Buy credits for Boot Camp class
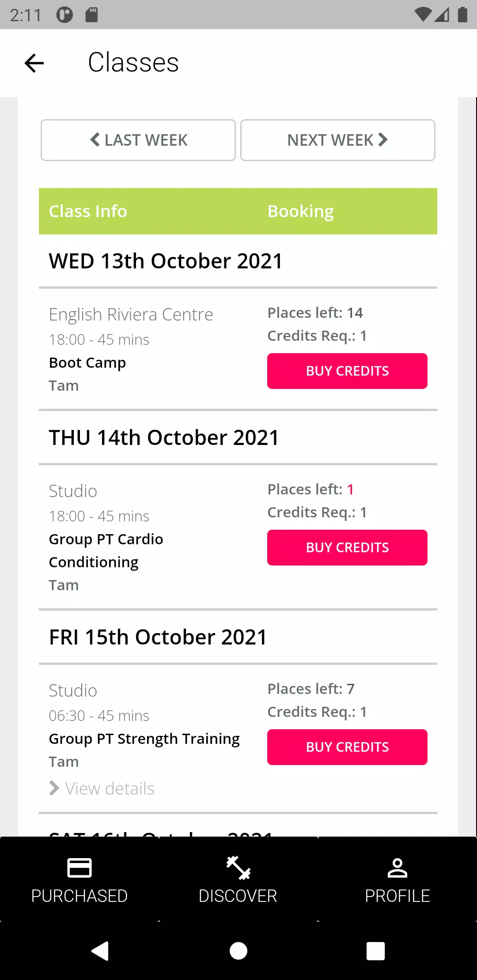Viewport: 477px width, 980px height. click(347, 371)
